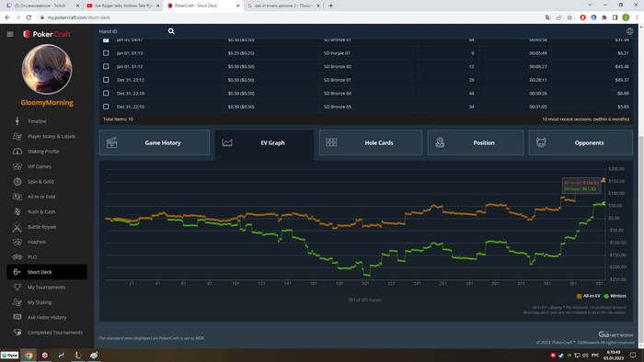
Task: Click the browser reload button
Action: [x=29, y=17]
